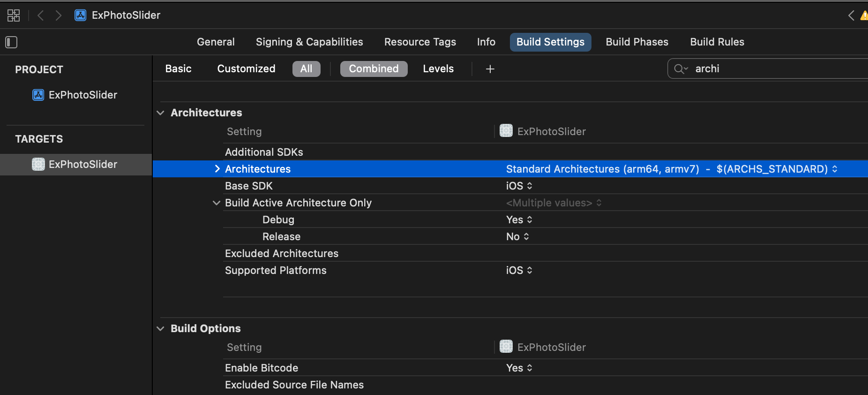Collapse the Architectures section

click(x=160, y=113)
